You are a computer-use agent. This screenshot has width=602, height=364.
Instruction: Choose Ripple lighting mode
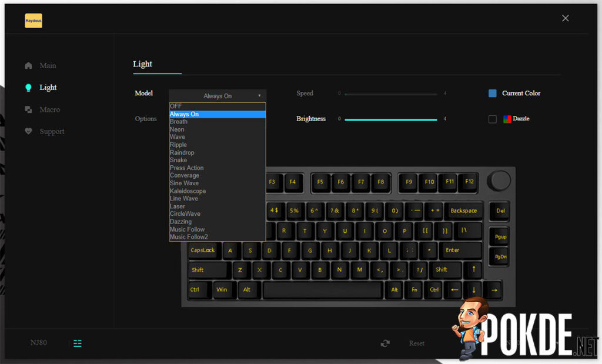pos(218,145)
